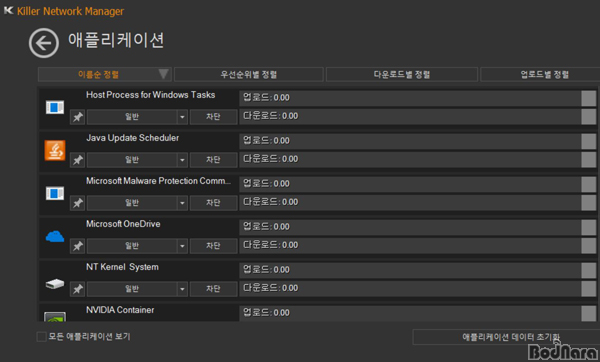Image resolution: width=600 pixels, height=362 pixels.
Task: Click download bar handle for Java Update Scheduler
Action: (x=589, y=160)
